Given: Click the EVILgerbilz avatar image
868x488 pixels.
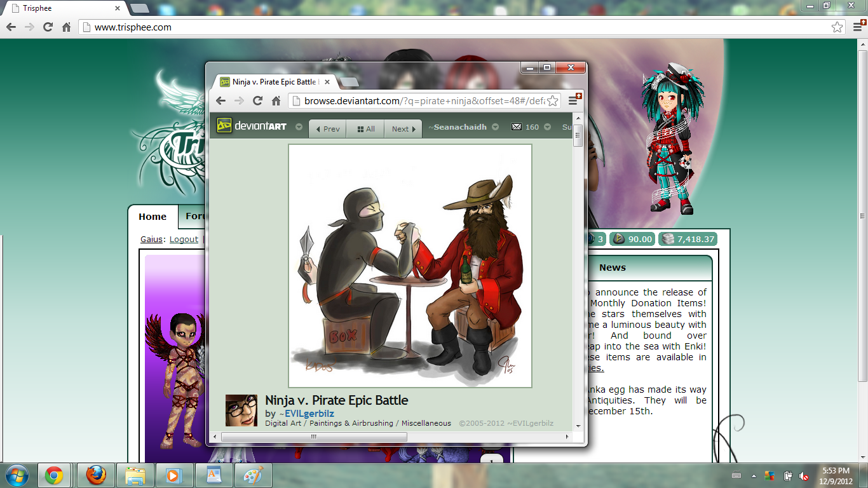Looking at the screenshot, I should pyautogui.click(x=241, y=410).
